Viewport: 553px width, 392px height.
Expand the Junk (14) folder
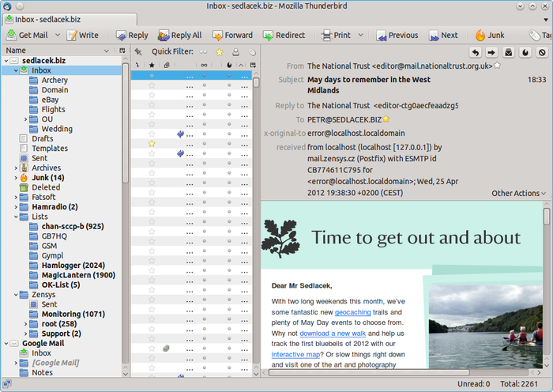coord(16,178)
